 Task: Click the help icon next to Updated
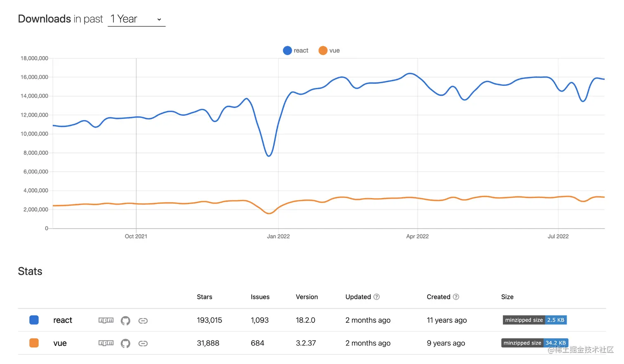click(x=376, y=297)
